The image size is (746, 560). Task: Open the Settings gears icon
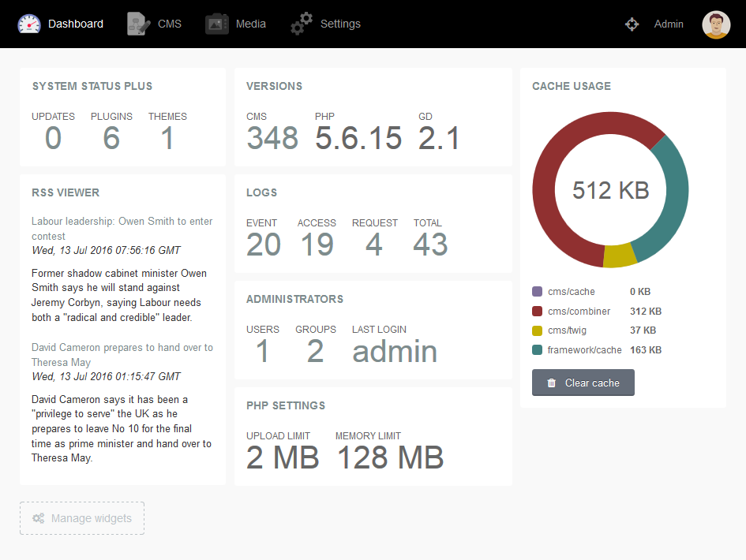(301, 24)
